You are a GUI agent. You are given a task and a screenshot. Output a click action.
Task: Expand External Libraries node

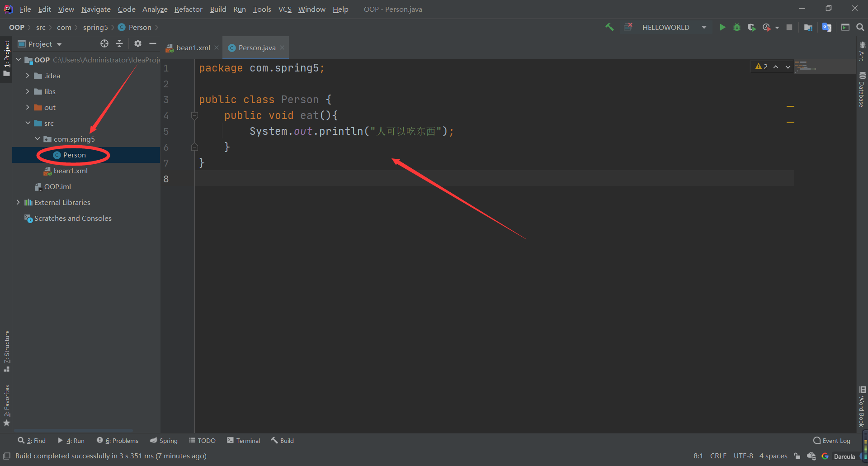18,202
